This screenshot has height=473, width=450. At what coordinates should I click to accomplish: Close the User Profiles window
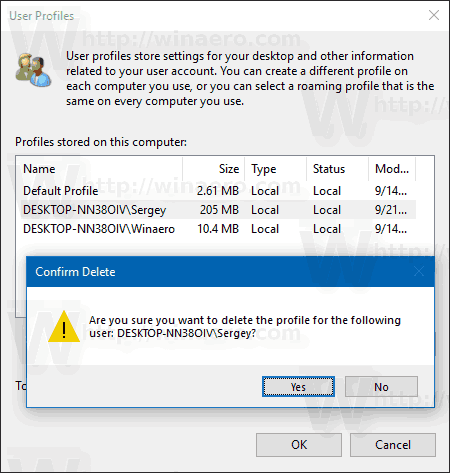click(434, 15)
